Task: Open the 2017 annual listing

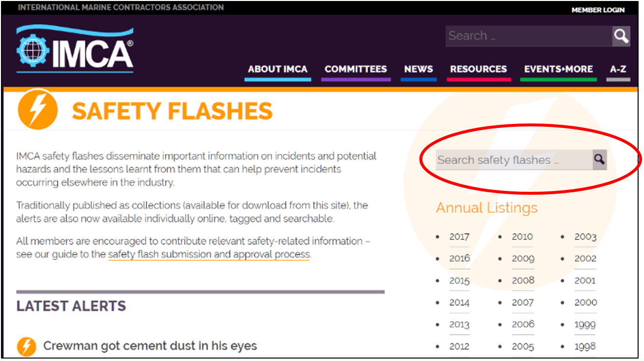Action: [459, 237]
